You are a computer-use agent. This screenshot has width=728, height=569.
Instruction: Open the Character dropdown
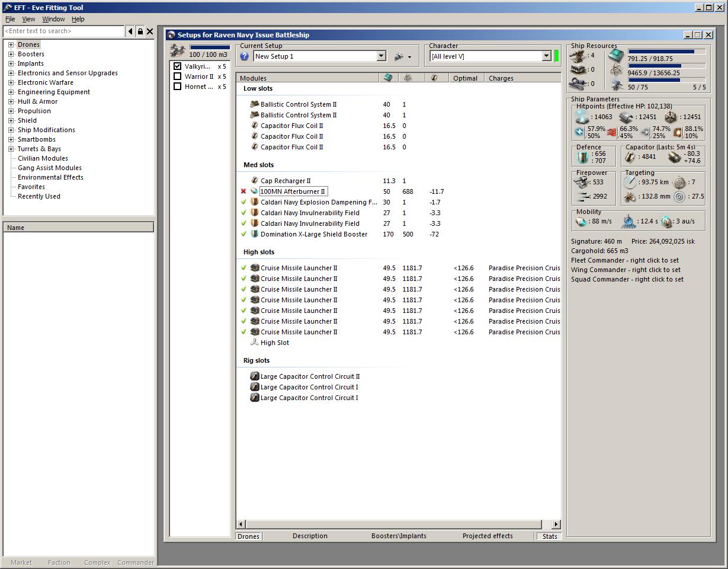(x=547, y=56)
